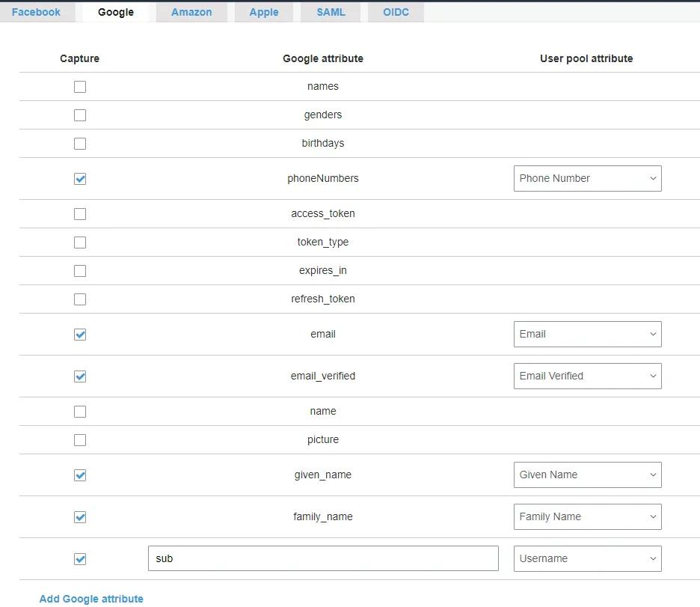Click the access_token attribute label
700x607 pixels.
[x=323, y=213]
